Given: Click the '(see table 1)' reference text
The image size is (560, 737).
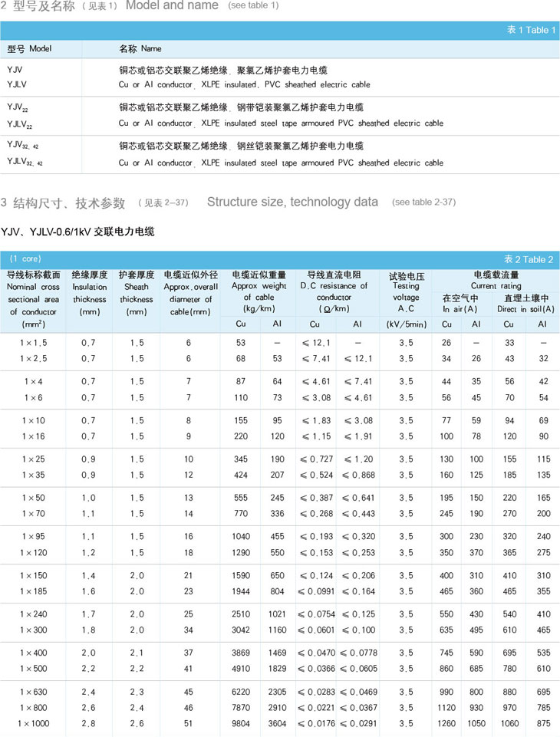Looking at the screenshot, I should [253, 5].
